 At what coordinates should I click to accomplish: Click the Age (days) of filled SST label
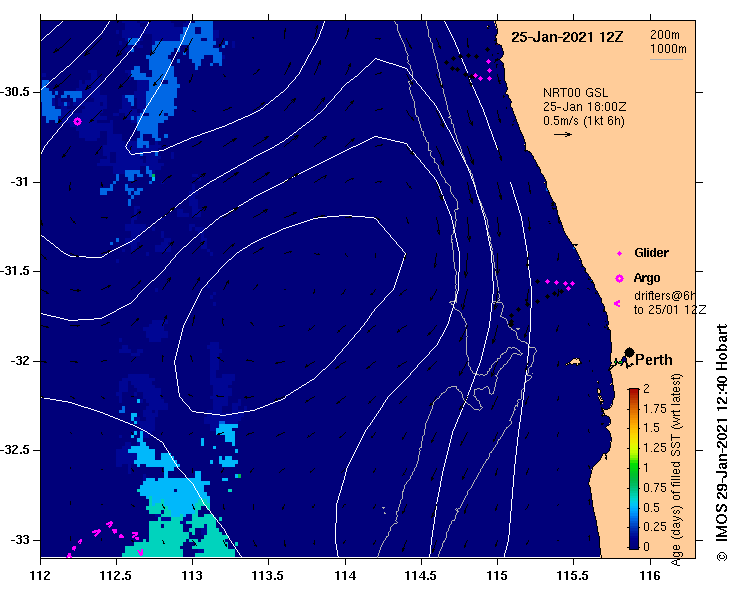677,470
